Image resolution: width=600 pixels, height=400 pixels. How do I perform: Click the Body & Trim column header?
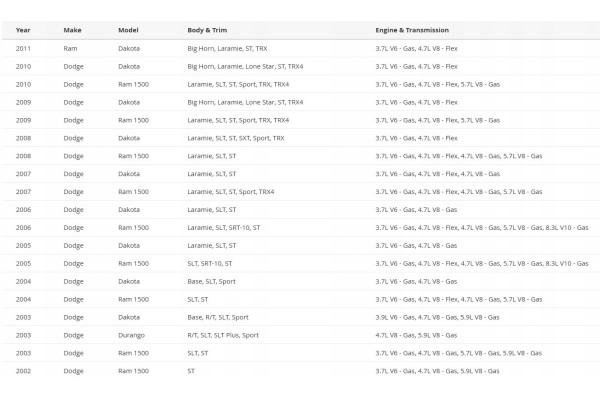tap(207, 30)
